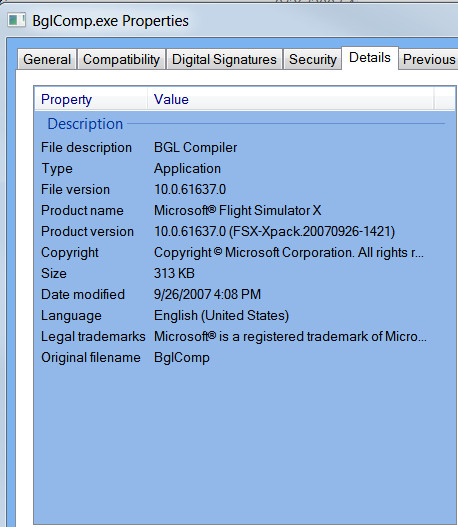
Task: Select the File version property label
Action: coord(75,190)
